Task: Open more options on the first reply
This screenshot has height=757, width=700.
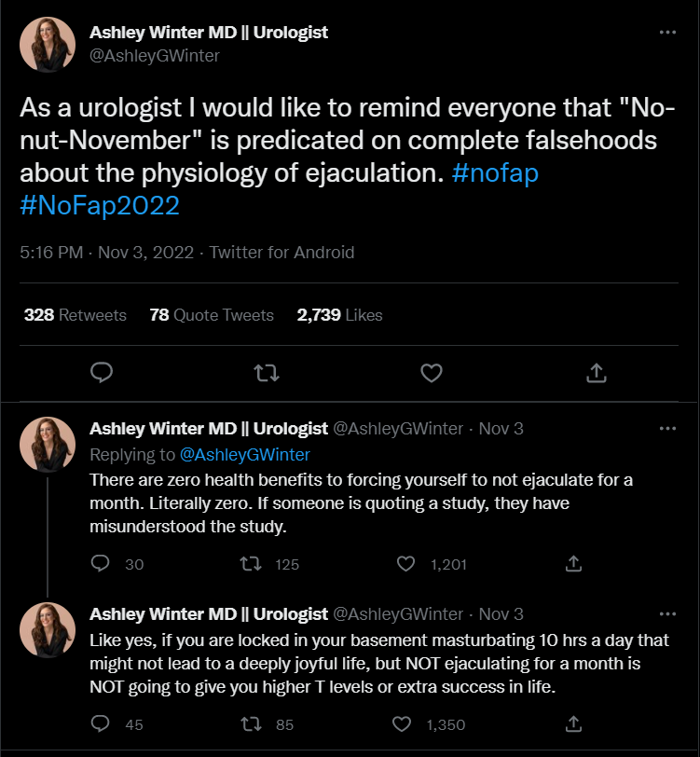Action: [667, 429]
